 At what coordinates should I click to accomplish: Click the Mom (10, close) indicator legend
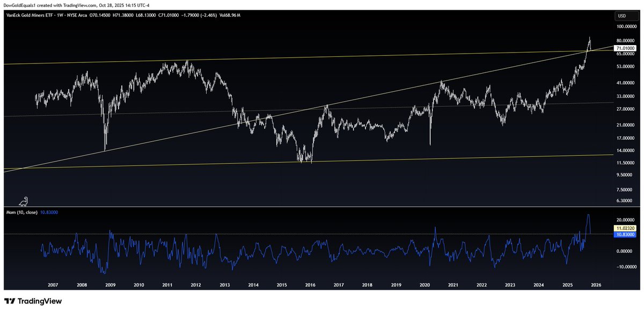[x=22, y=213]
